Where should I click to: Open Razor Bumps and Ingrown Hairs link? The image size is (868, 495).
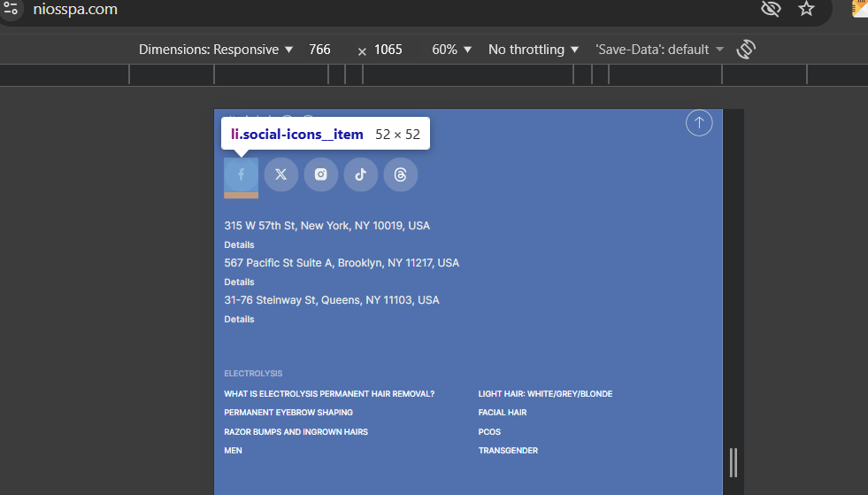pyautogui.click(x=296, y=432)
